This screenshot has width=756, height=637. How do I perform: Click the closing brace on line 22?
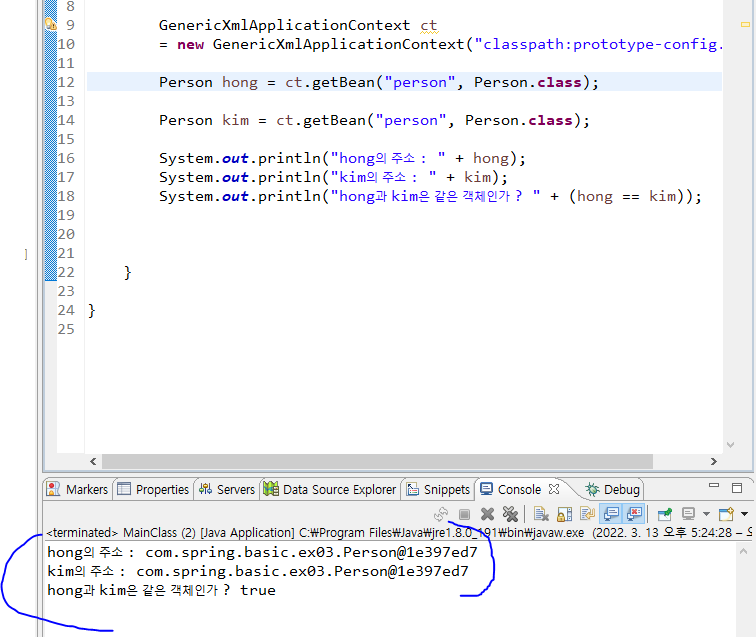[x=127, y=272]
